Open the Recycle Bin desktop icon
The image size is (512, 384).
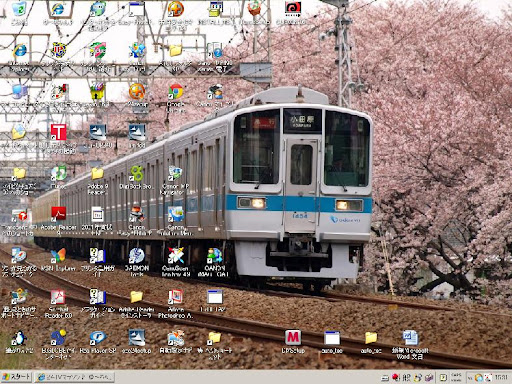pos(19,9)
